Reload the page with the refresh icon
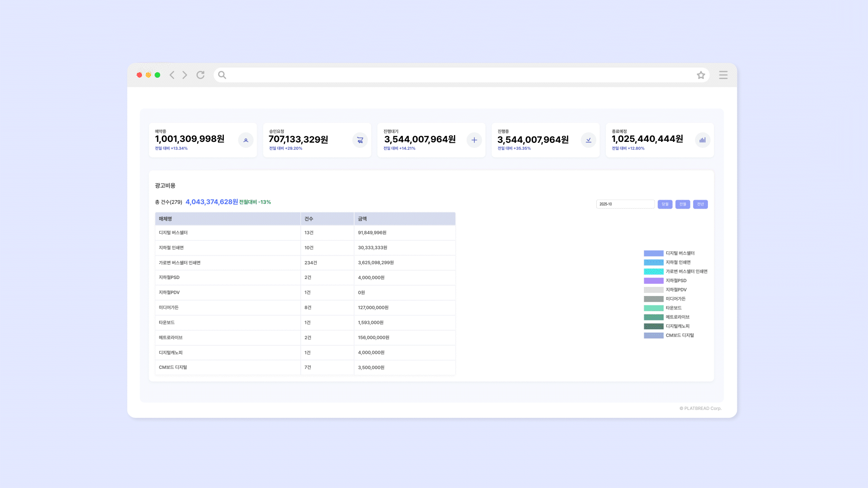This screenshot has width=868, height=488. point(200,75)
